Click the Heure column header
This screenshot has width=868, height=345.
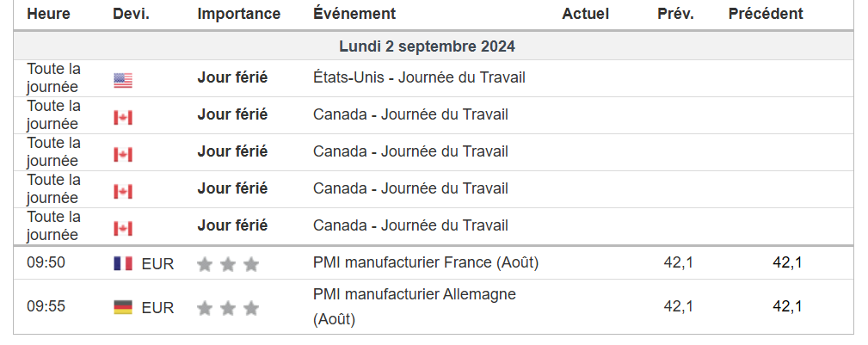coord(49,14)
